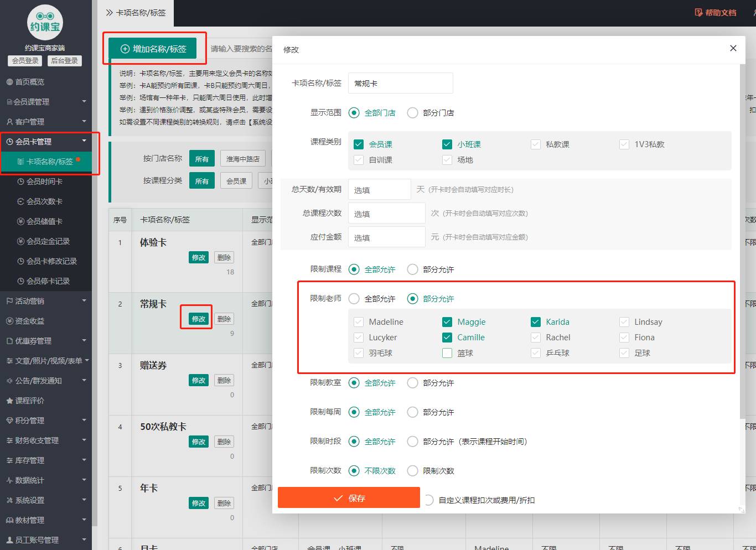The width and height of the screenshot is (756, 550).
Task: Click the plus icon in 增加名称/标签
Action: [125, 49]
